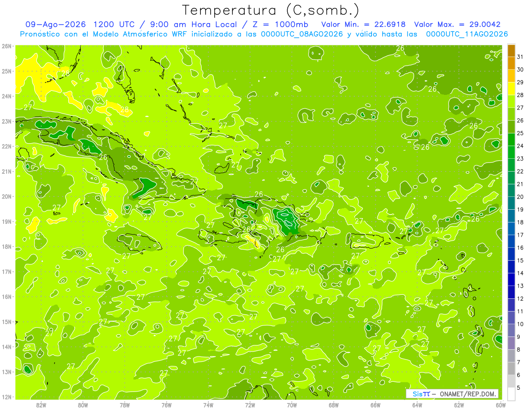Click the 74W longitude axis label
The width and height of the screenshot is (532, 411).
[x=208, y=404]
